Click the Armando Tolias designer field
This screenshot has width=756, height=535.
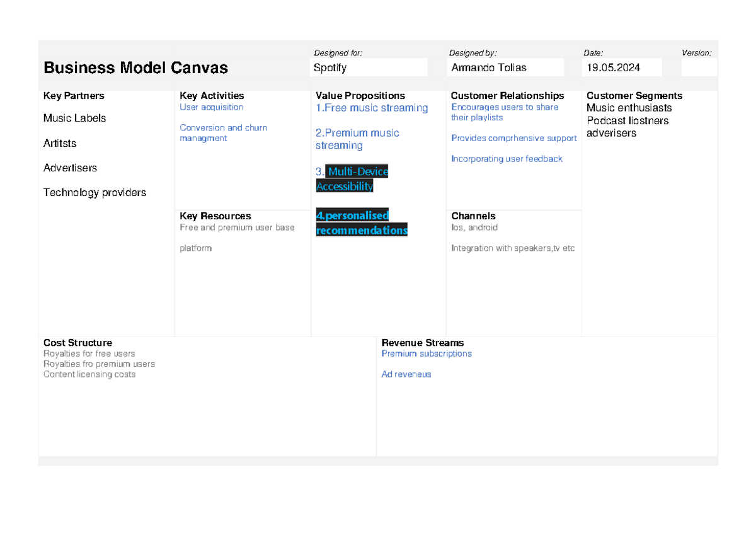pyautogui.click(x=504, y=67)
